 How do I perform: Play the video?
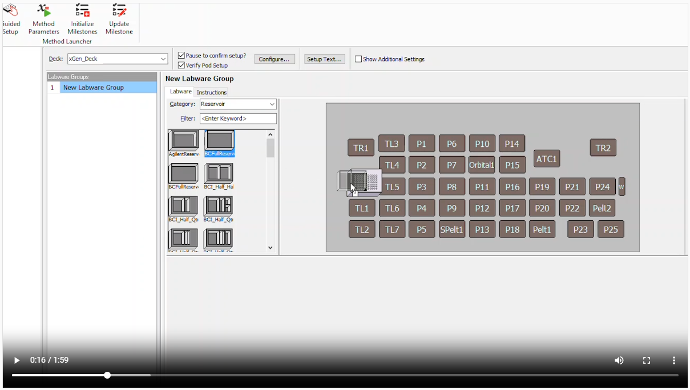17,360
